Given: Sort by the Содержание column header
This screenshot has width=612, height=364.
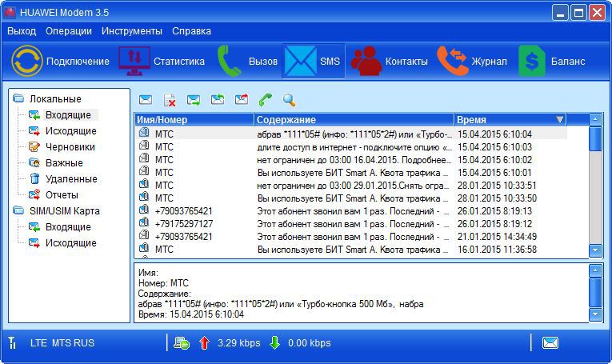Looking at the screenshot, I should coord(354,119).
